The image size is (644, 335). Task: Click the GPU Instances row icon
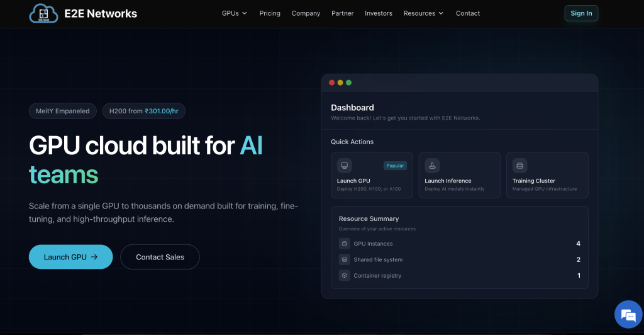(344, 244)
